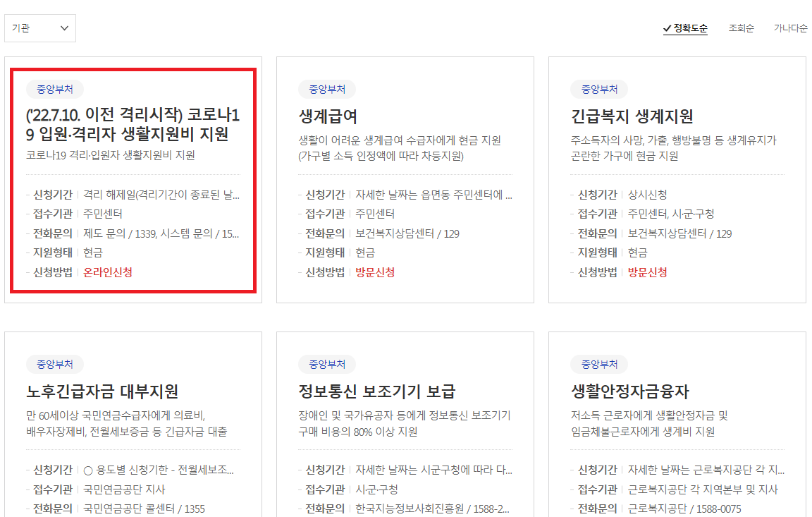Click 자세한 날짜는 근로복지공단 각 text
This screenshot has height=517, width=812.
[x=706, y=470]
